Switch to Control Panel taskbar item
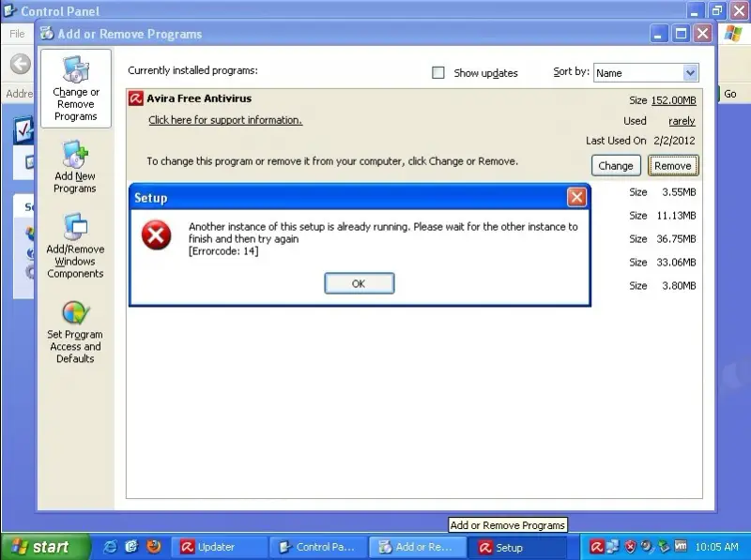The image size is (751, 560). [318, 547]
